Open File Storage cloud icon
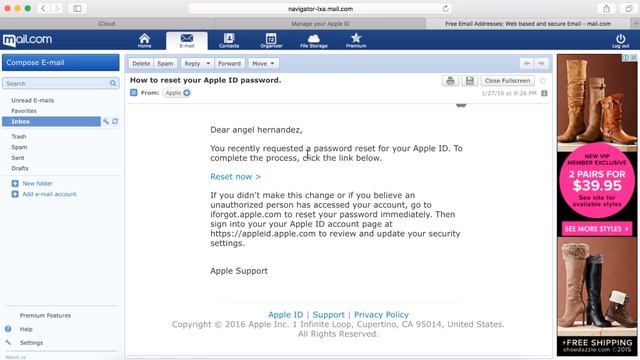Viewport: 640px width, 360px height. click(313, 40)
